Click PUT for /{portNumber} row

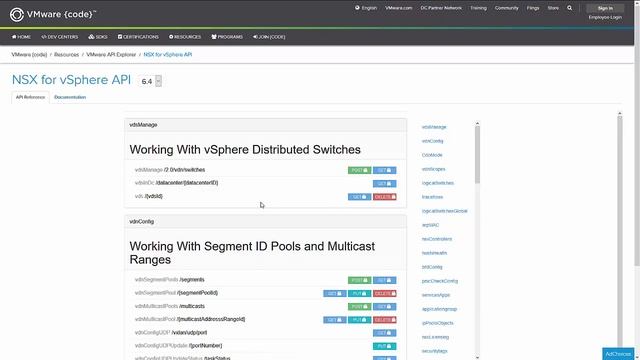(384, 346)
